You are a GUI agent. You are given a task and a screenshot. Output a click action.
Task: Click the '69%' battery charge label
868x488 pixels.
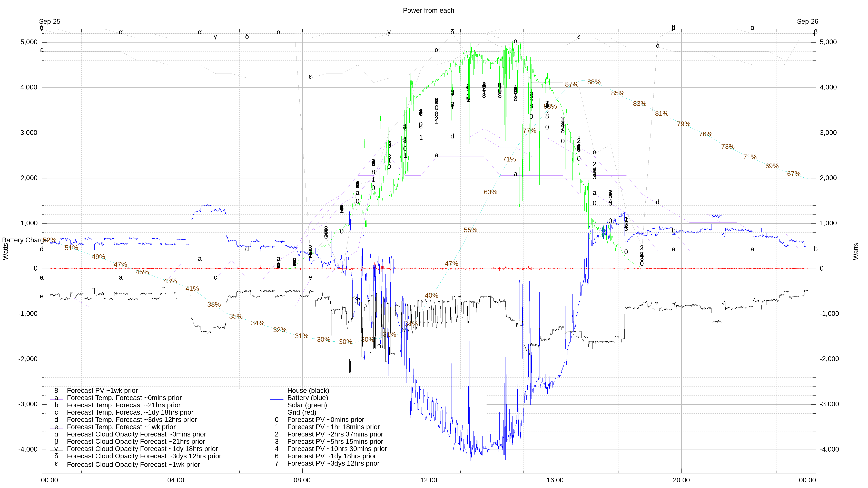[x=772, y=166]
